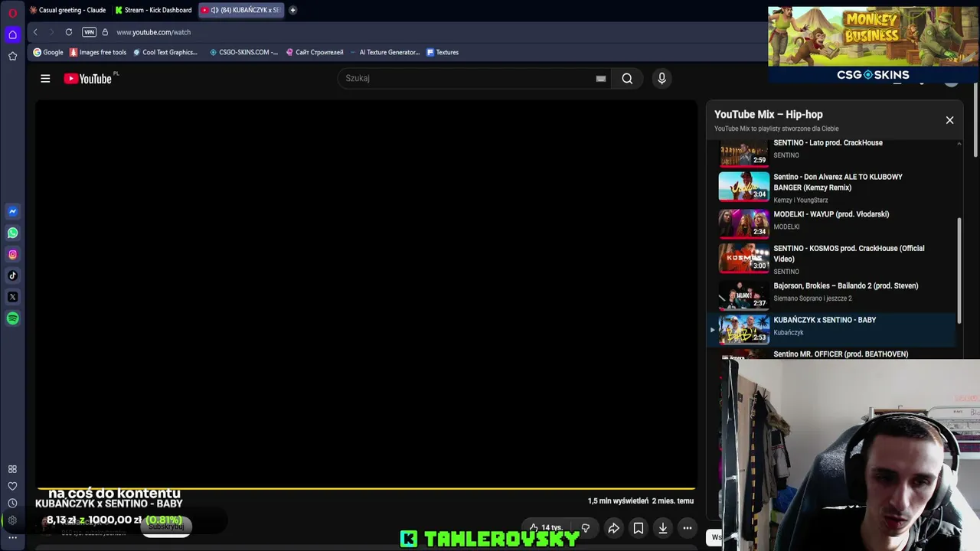Open the YouTube guide hamburger menu
The image size is (980, 551).
click(45, 78)
